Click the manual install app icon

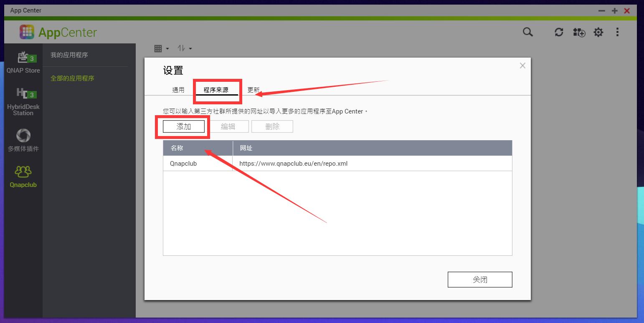coord(579,32)
